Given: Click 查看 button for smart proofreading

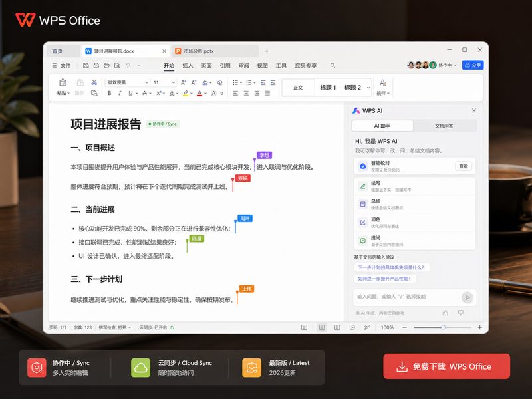Looking at the screenshot, I should [x=463, y=166].
